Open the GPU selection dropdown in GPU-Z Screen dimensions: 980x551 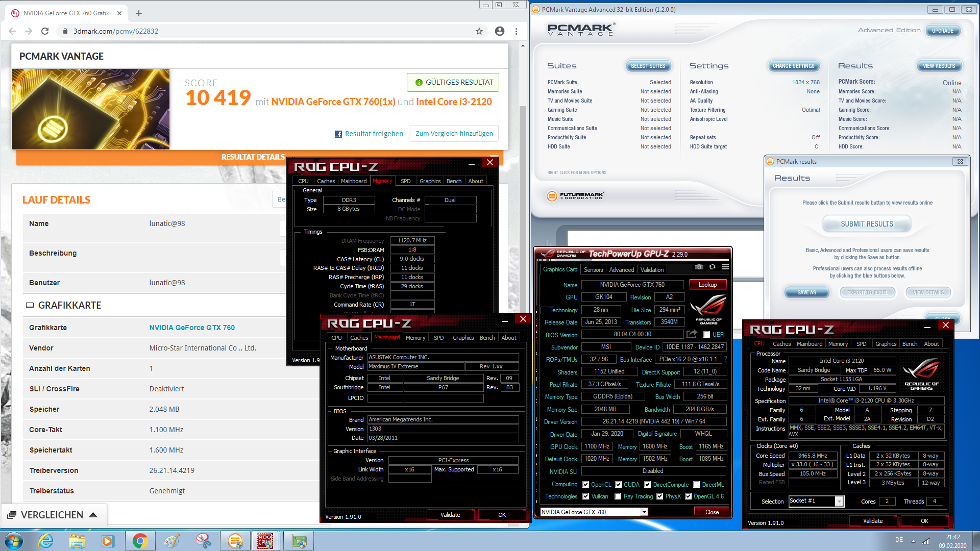tap(644, 512)
